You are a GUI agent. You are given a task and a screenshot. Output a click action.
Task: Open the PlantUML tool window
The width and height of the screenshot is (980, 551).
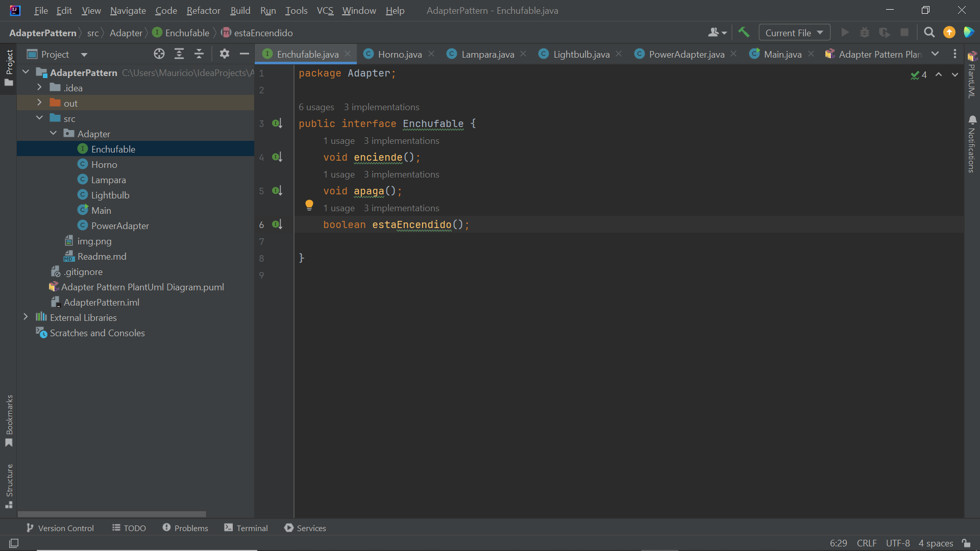coord(972,74)
